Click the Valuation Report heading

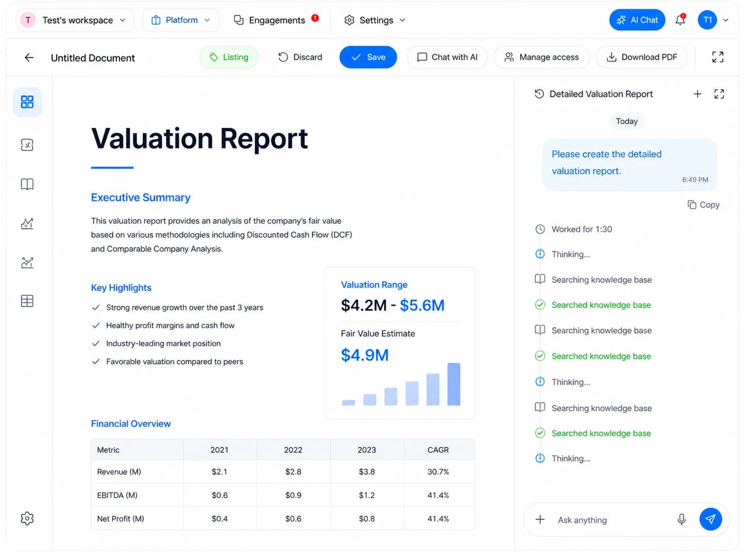[200, 139]
